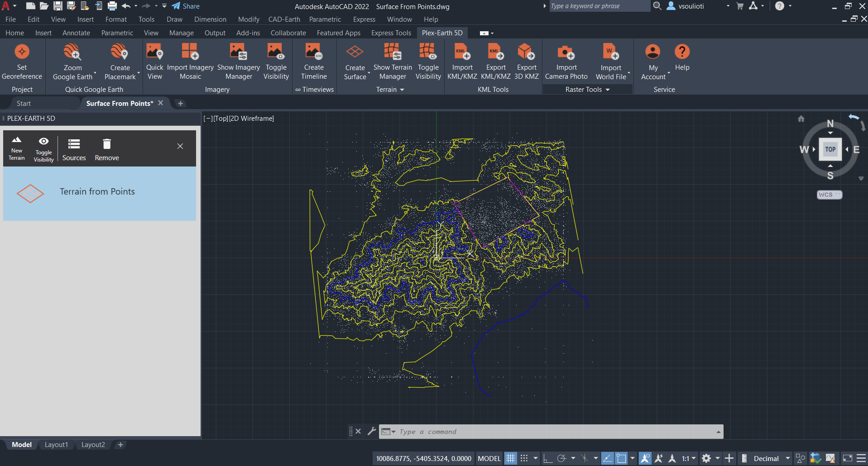Expand Zoom Google Earth dropdown arrow

[x=95, y=73]
